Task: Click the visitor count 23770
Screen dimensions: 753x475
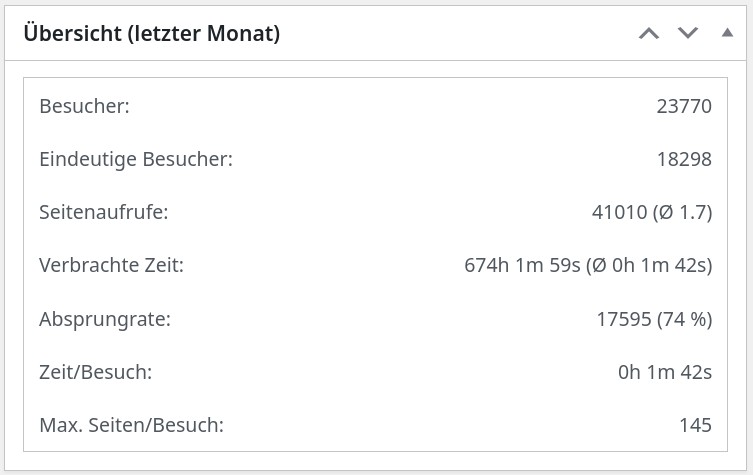Action: (684, 105)
